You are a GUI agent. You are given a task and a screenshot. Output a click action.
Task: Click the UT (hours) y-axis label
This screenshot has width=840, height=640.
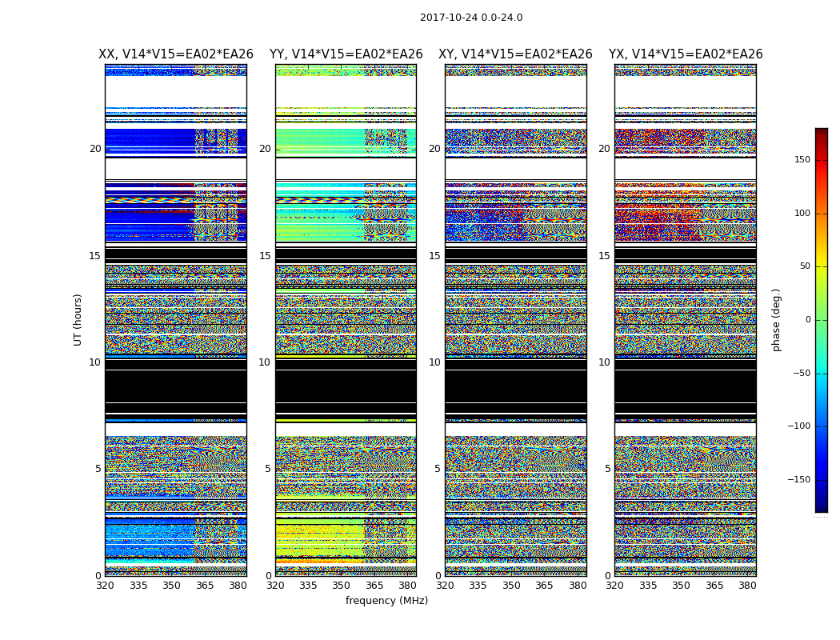(78, 319)
